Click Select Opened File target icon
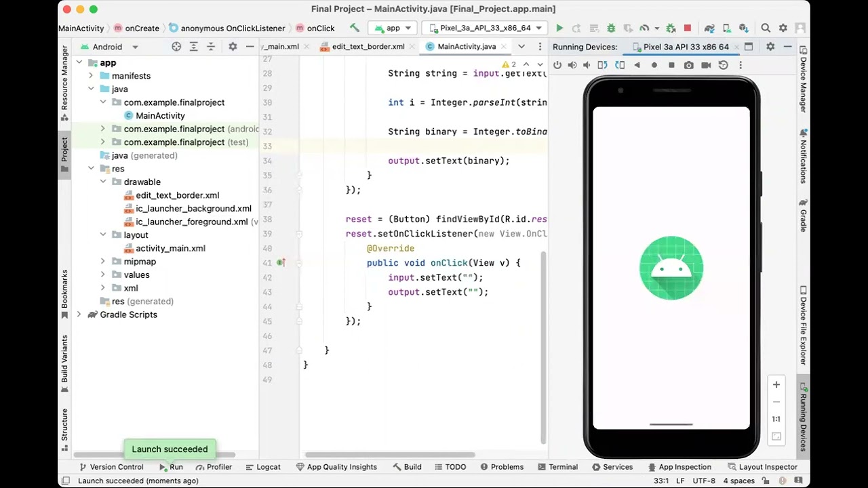 click(176, 47)
